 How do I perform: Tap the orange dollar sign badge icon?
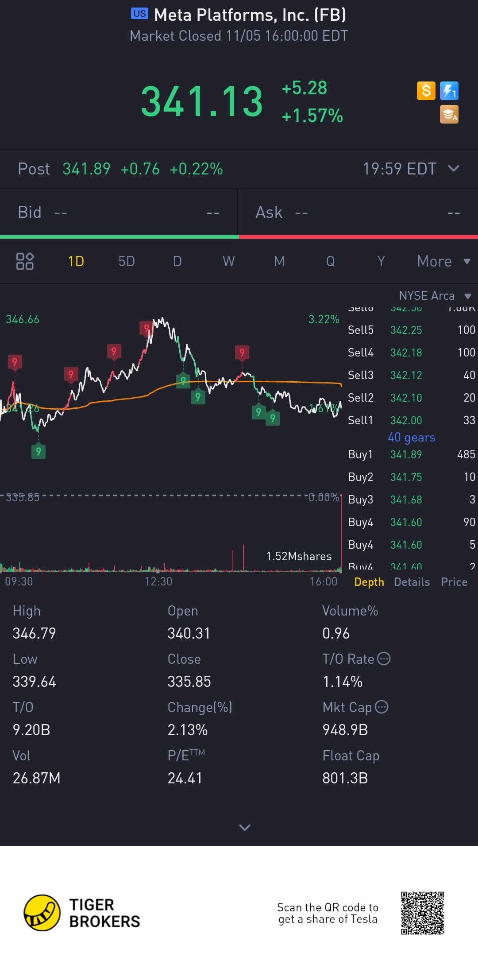tap(426, 91)
